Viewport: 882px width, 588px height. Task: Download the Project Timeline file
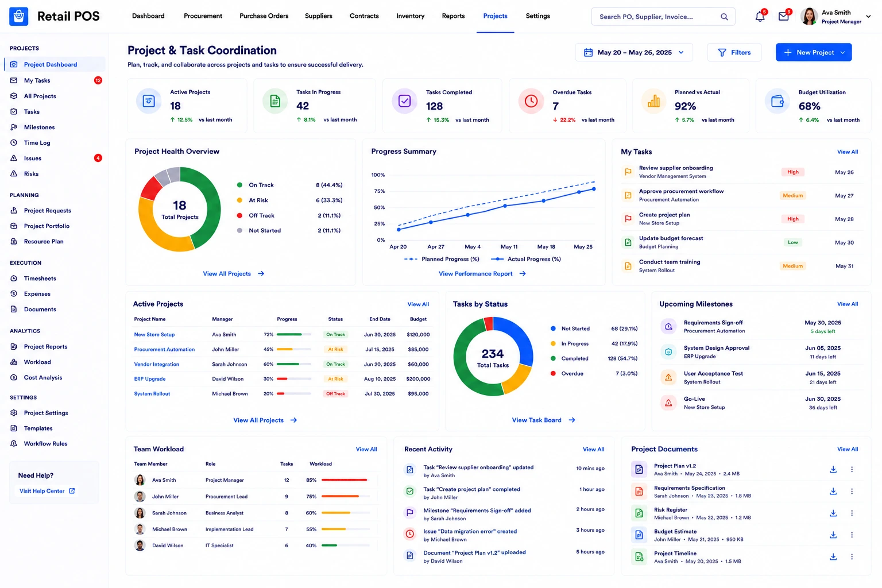click(833, 556)
